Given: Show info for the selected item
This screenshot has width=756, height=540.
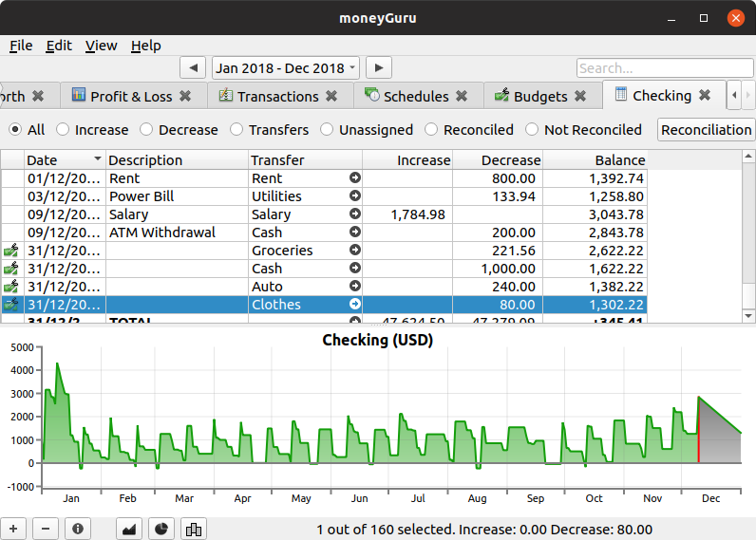Looking at the screenshot, I should (x=78, y=529).
